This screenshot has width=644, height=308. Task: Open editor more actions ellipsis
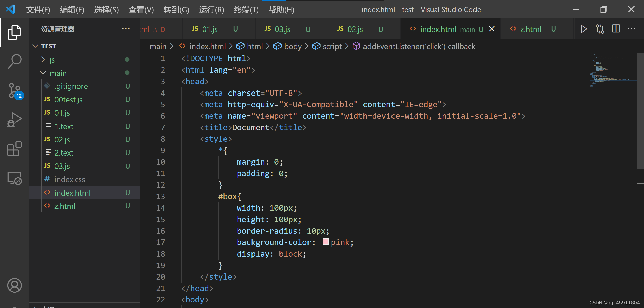[631, 29]
